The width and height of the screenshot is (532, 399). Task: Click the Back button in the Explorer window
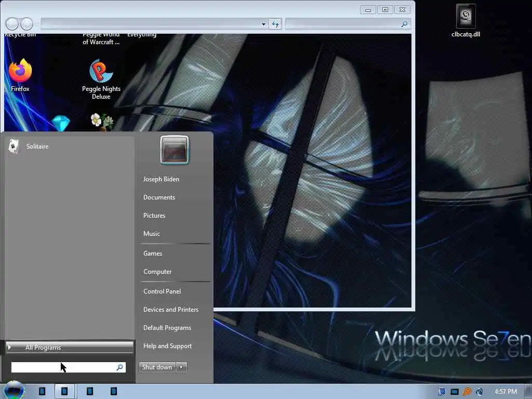[12, 24]
